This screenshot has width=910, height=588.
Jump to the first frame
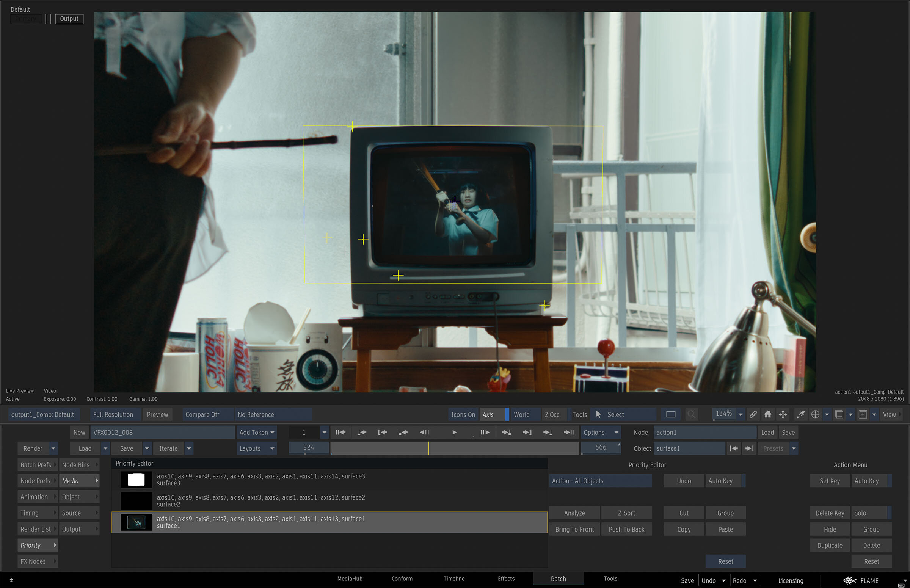[x=340, y=432]
